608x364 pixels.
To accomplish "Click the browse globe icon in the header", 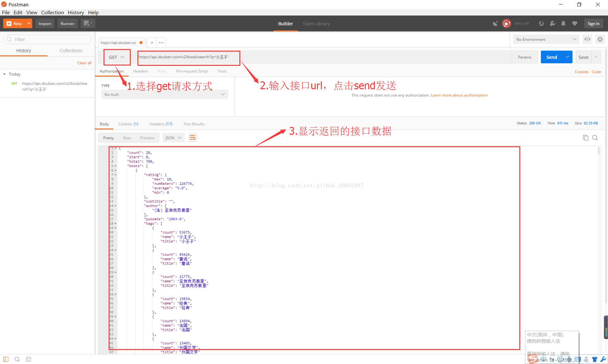I will click(541, 23).
